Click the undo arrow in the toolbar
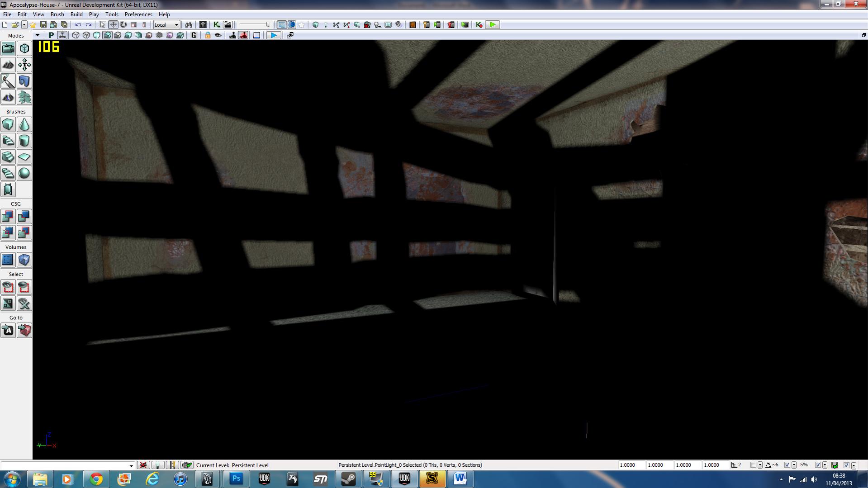The width and height of the screenshot is (868, 488). (78, 25)
